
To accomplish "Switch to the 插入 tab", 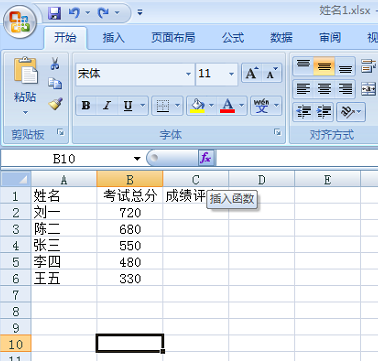I will coord(113,38).
